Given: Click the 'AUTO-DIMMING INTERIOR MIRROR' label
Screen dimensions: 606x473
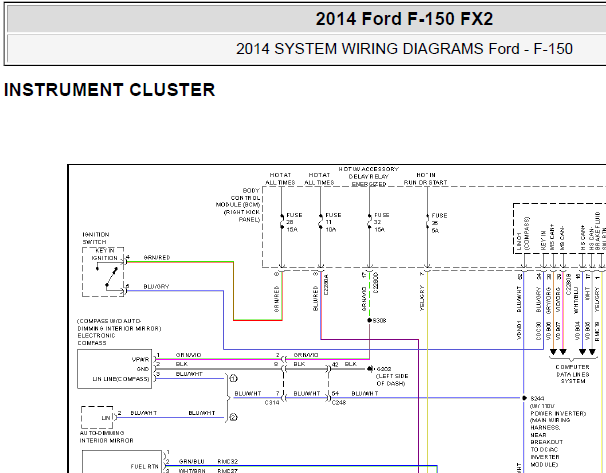Looking at the screenshot, I should point(107,437).
